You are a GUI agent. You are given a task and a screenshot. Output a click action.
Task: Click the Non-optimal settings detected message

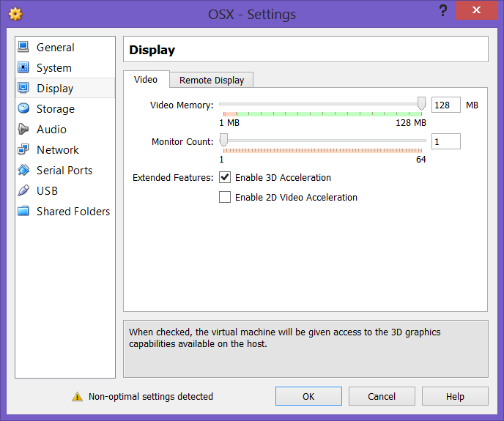click(x=151, y=397)
